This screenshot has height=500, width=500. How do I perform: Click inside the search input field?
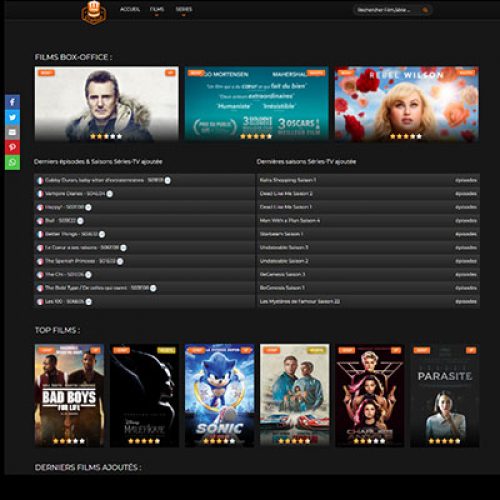coord(387,10)
